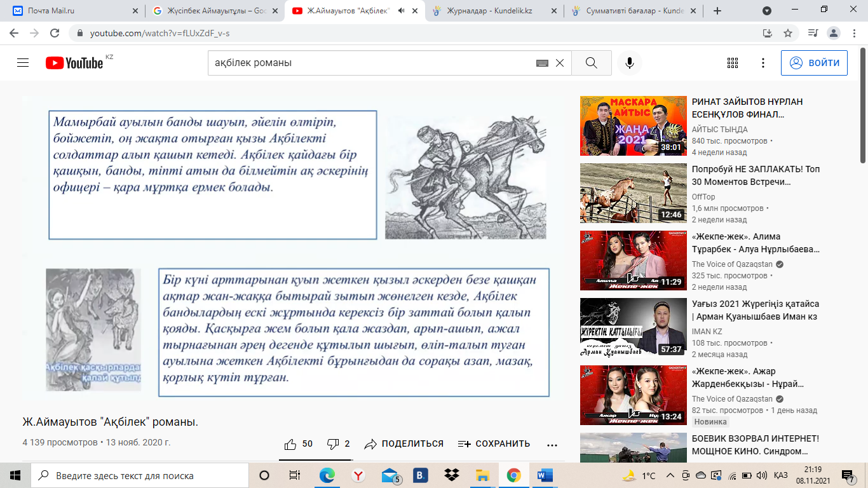The width and height of the screenshot is (868, 488).
Task: Click the Windows taskbar search box
Action: point(140,475)
